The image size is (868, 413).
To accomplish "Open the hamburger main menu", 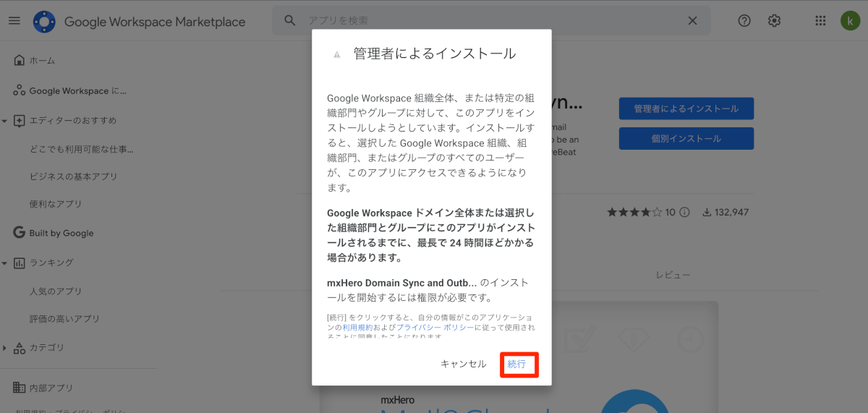I will click(14, 20).
